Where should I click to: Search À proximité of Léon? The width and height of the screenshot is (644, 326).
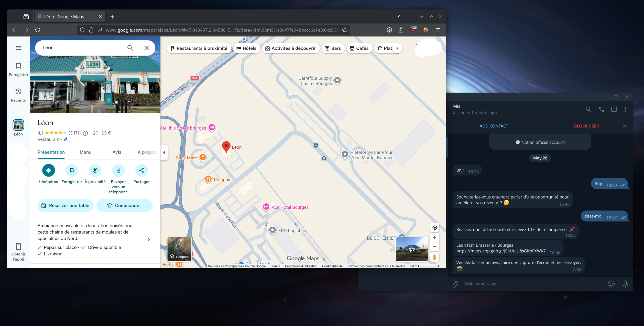click(x=95, y=170)
